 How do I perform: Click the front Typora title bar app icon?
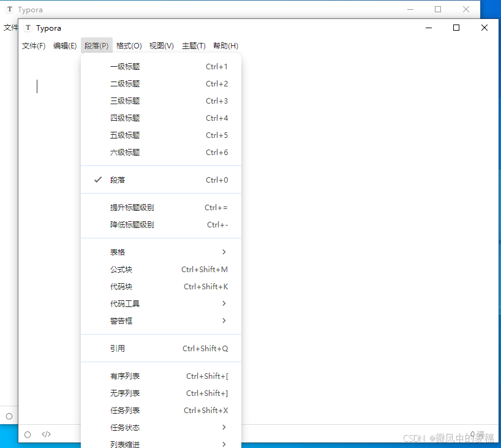point(28,28)
